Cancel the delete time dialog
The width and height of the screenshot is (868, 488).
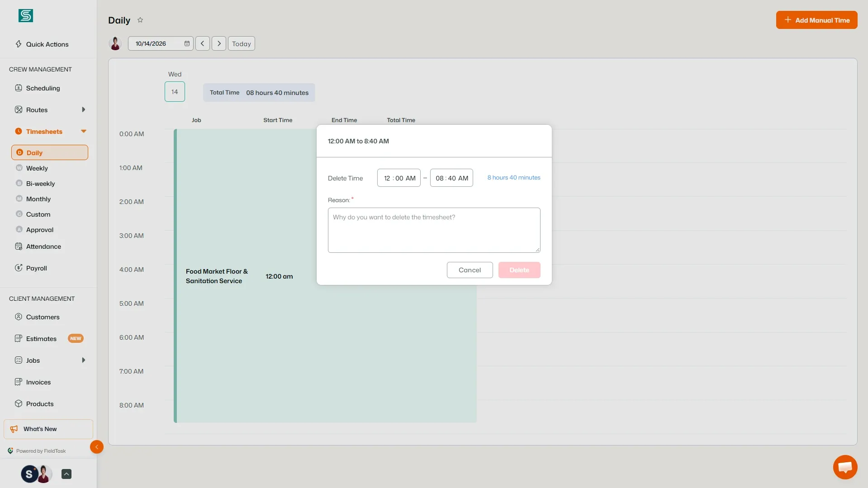click(x=470, y=270)
